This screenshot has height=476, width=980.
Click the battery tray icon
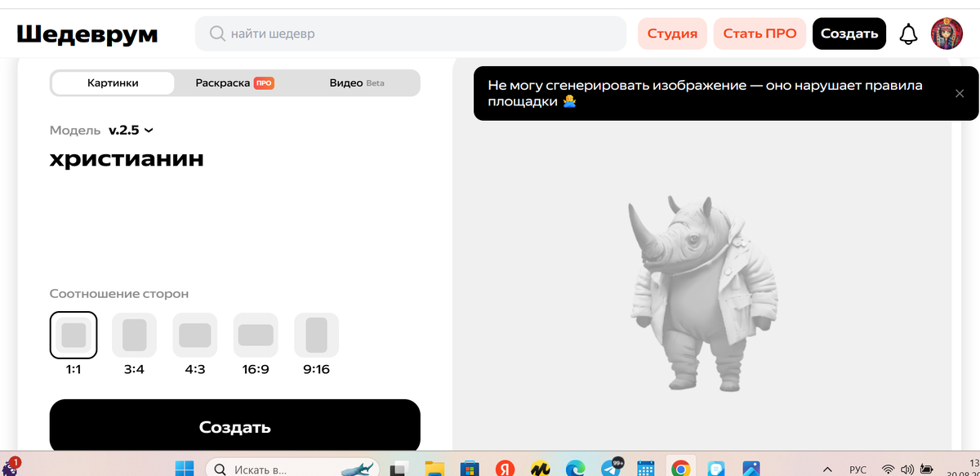(927, 469)
